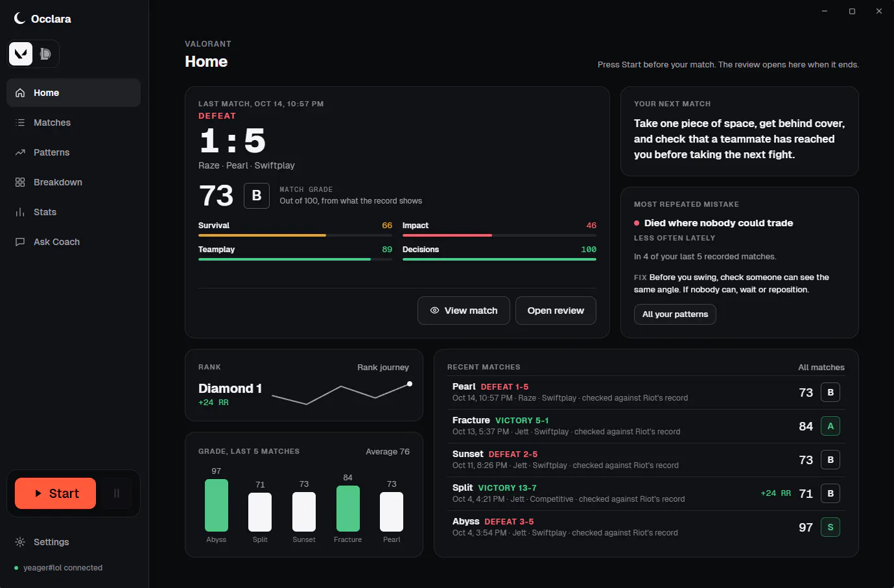
Task: Click the Ask Coach chat bubble icon
Action: tap(20, 242)
